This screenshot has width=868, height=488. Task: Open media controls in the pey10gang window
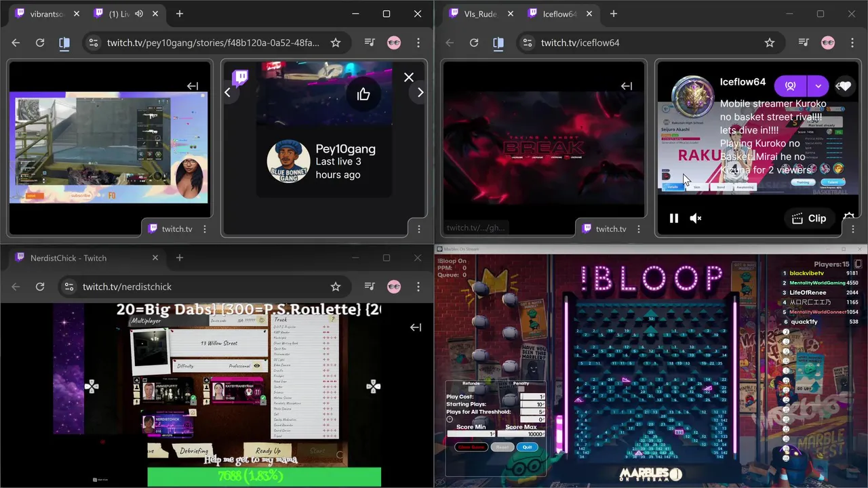click(370, 43)
